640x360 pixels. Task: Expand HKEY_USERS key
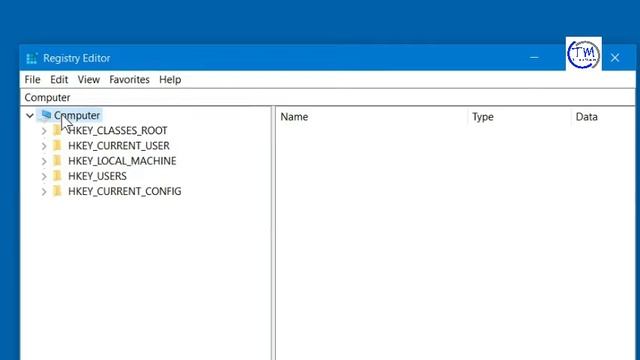44,176
